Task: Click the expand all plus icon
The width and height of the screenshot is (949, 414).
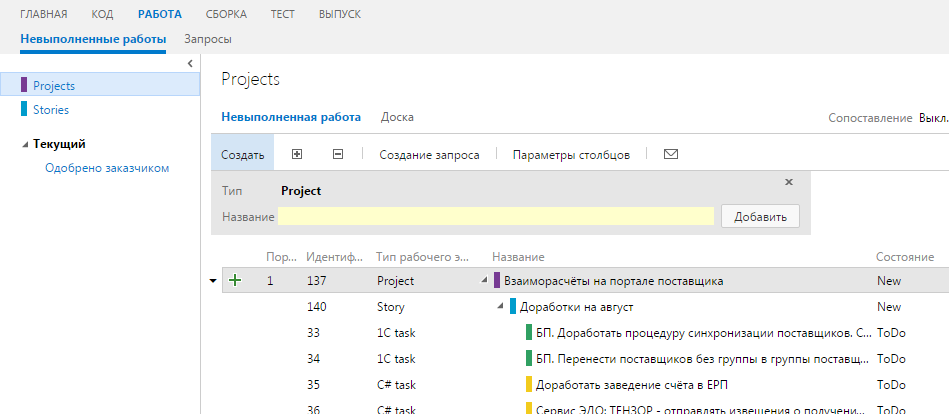Action: pos(296,155)
